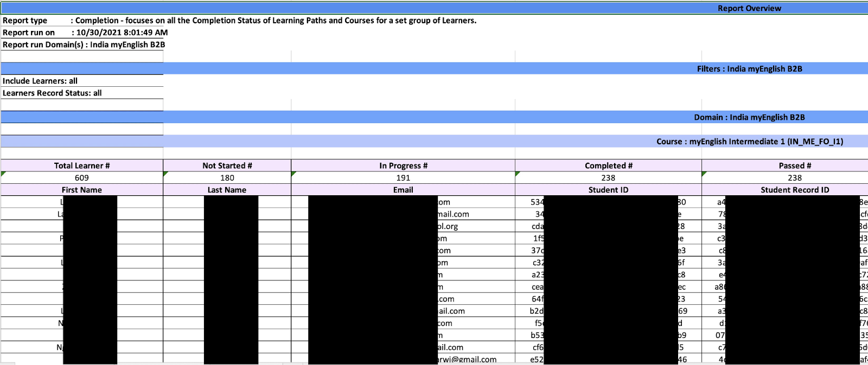Click the email cell ending arwi@gmail.com
This screenshot has width=868, height=365.
pos(403,359)
